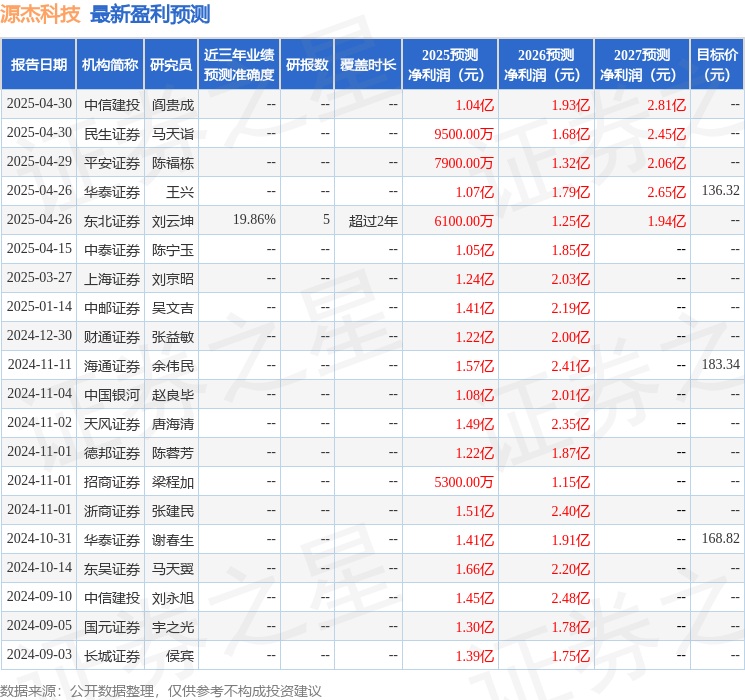Click the 近三年业绩预测准确度 column header

[x=239, y=65]
